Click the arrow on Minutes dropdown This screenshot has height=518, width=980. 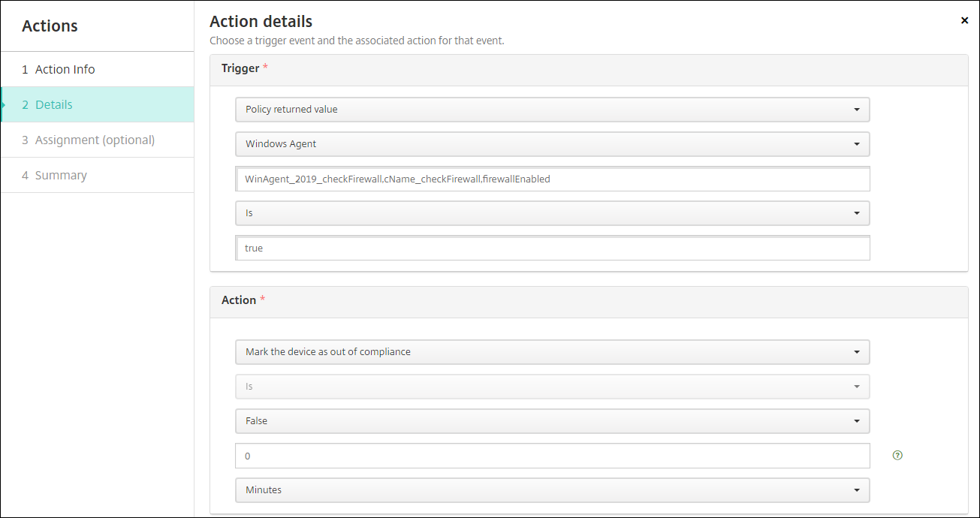pos(857,490)
